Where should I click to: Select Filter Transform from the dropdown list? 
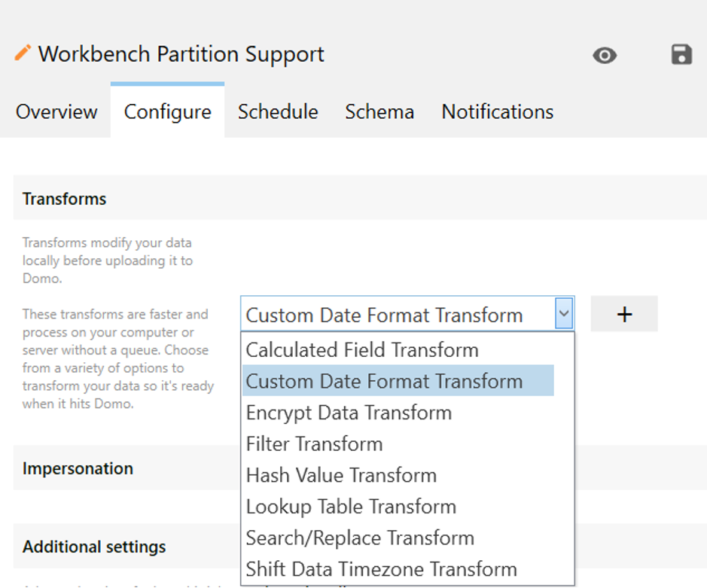pos(314,443)
